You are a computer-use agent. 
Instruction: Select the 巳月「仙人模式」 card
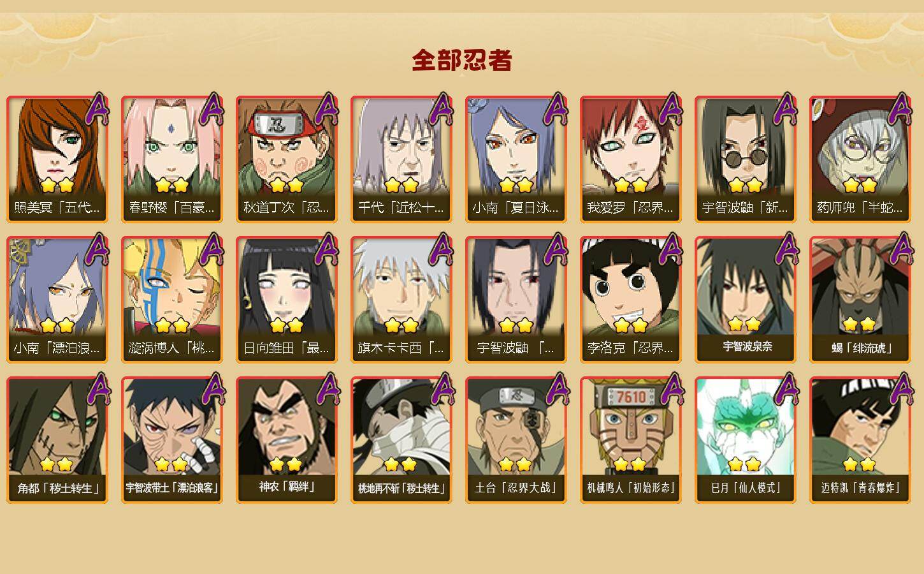point(746,440)
